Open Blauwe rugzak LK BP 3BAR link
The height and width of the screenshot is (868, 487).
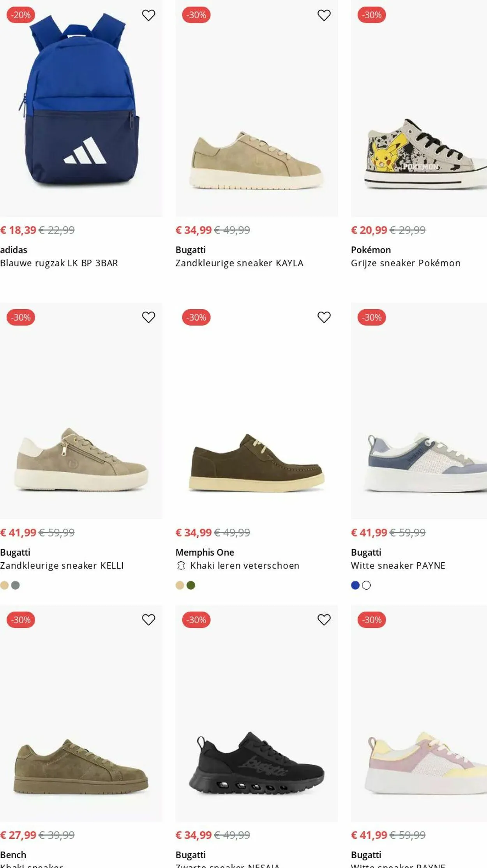click(x=59, y=263)
